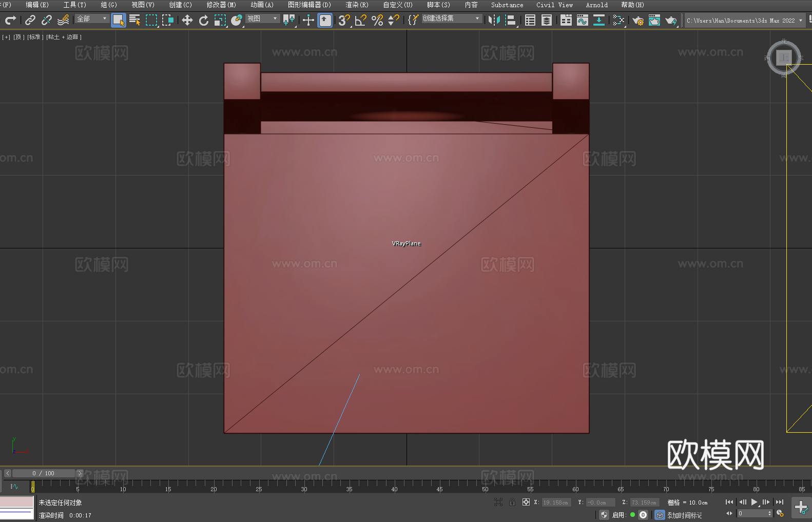Open the '[标准]' viewport shading menu
Viewport: 812px width, 522px height.
pos(35,37)
